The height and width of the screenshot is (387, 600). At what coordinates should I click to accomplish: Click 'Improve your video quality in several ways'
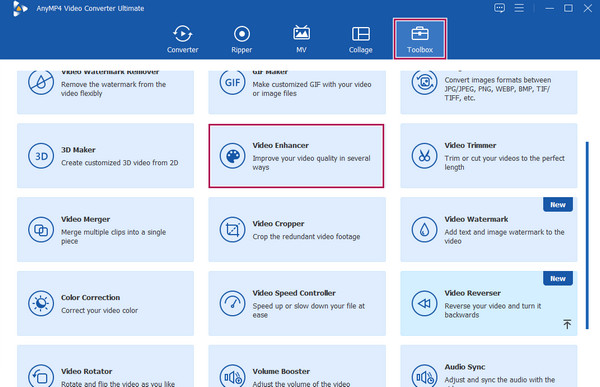tap(311, 163)
